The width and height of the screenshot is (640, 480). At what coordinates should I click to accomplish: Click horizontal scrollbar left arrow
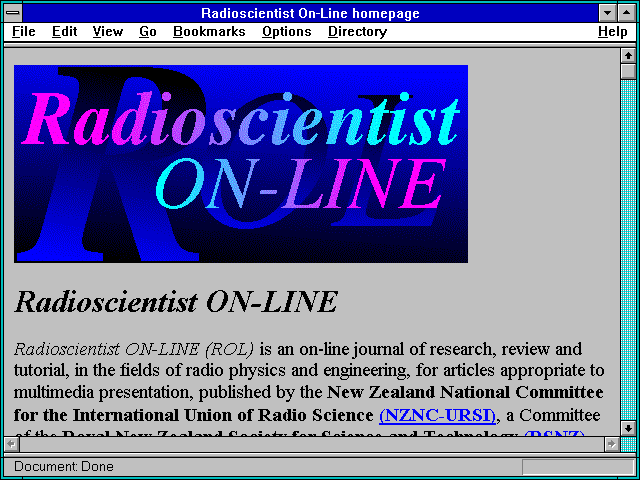[11, 444]
